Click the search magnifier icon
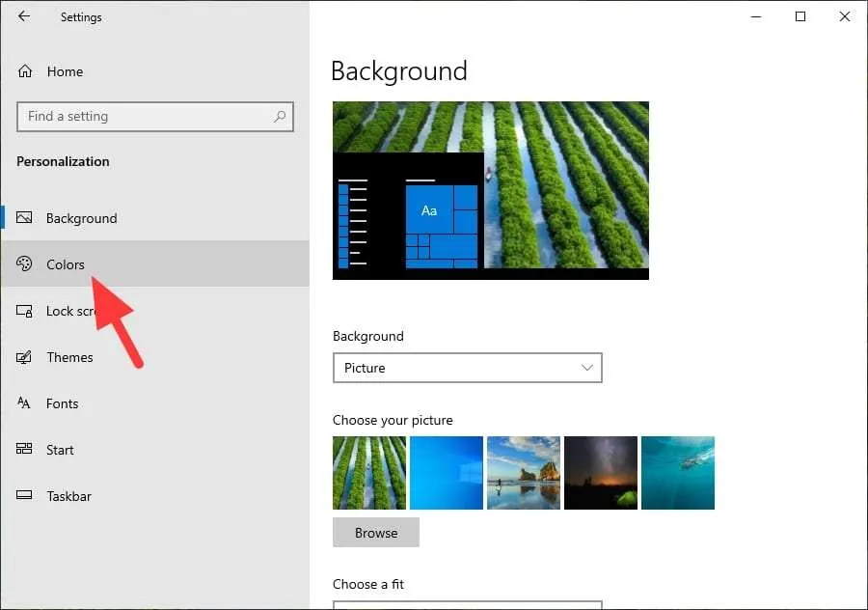 click(280, 117)
